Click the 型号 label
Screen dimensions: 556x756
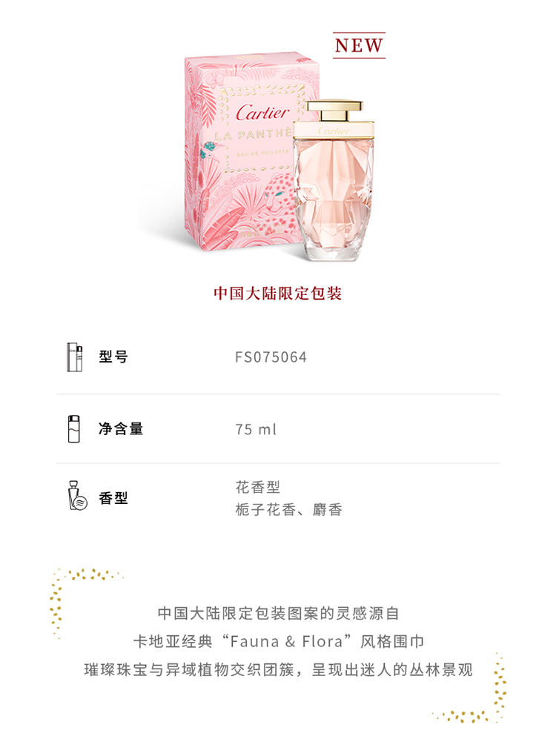tap(113, 357)
